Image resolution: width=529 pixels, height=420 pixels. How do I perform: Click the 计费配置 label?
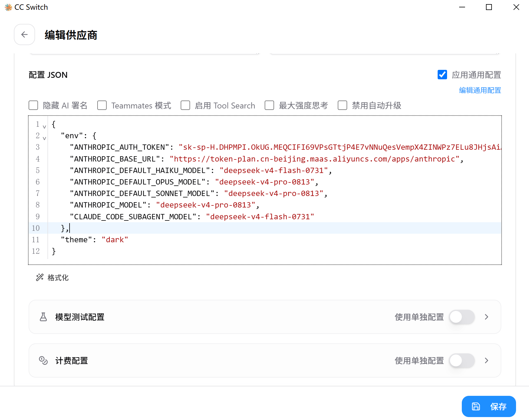[72, 361]
